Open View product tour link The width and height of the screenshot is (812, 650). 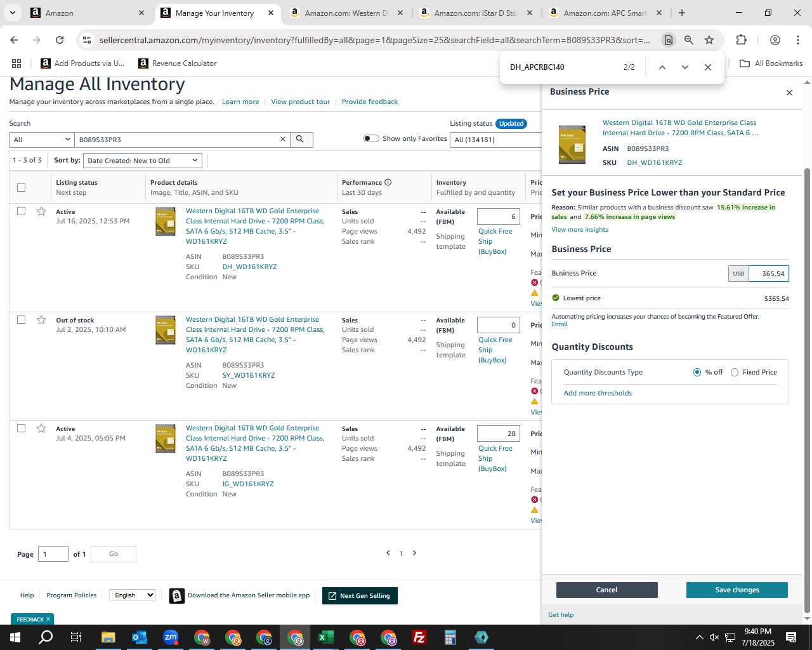click(x=300, y=102)
